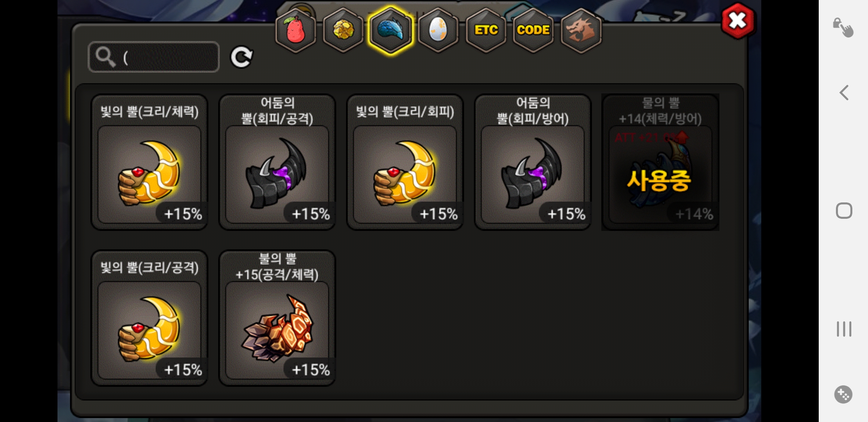Select 빛의 뿔(크리/공격) horn item

point(149,318)
